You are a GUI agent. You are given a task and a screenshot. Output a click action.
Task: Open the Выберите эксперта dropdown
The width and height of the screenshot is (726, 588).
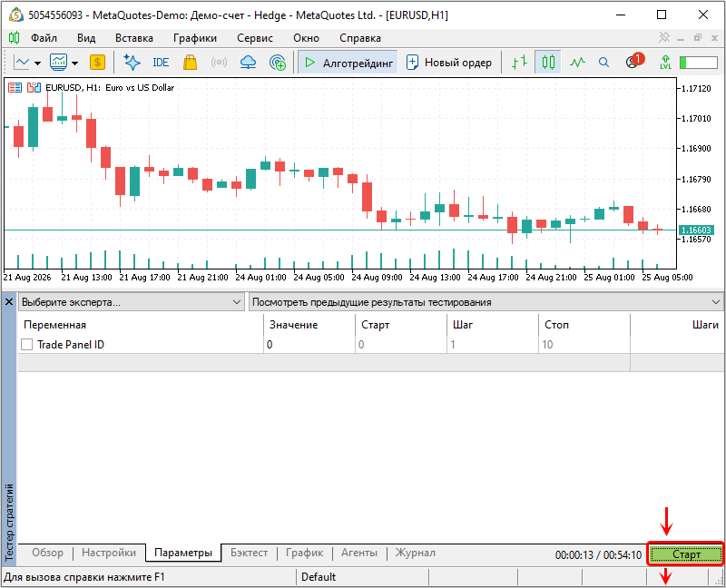coord(132,302)
